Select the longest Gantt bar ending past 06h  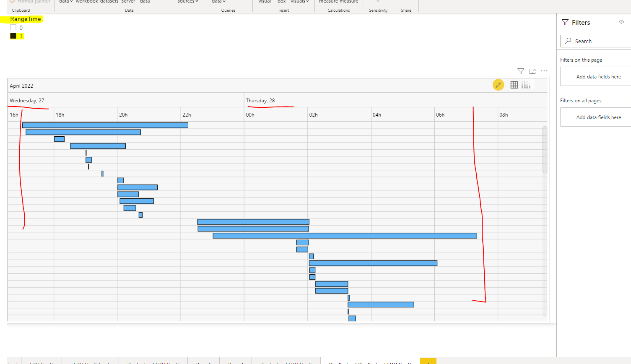pyautogui.click(x=345, y=236)
